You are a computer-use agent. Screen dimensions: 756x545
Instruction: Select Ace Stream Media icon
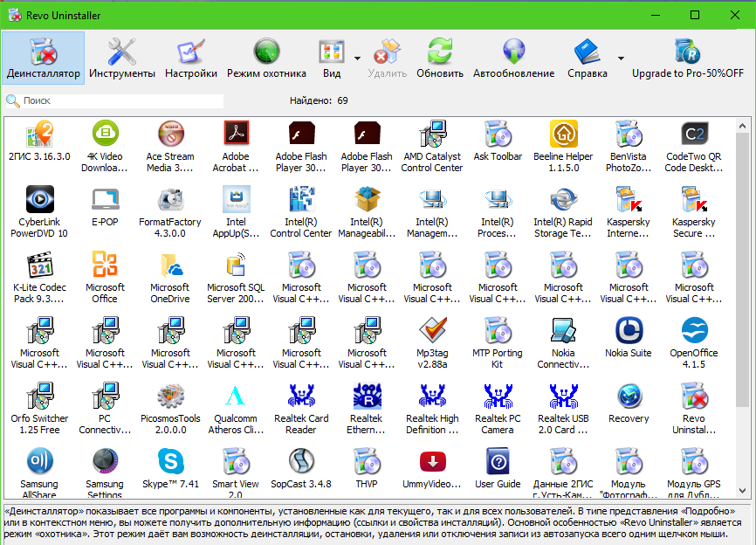point(171,134)
